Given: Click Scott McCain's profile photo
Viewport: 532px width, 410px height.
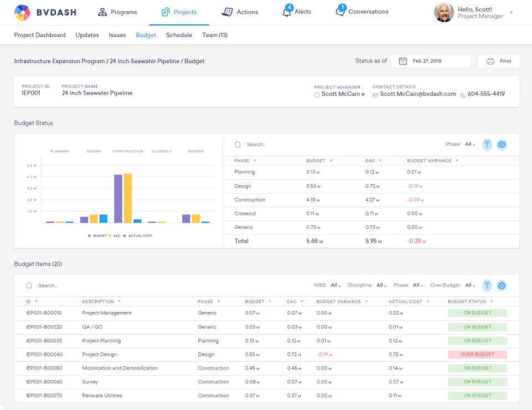Looking at the screenshot, I should pyautogui.click(x=443, y=12).
